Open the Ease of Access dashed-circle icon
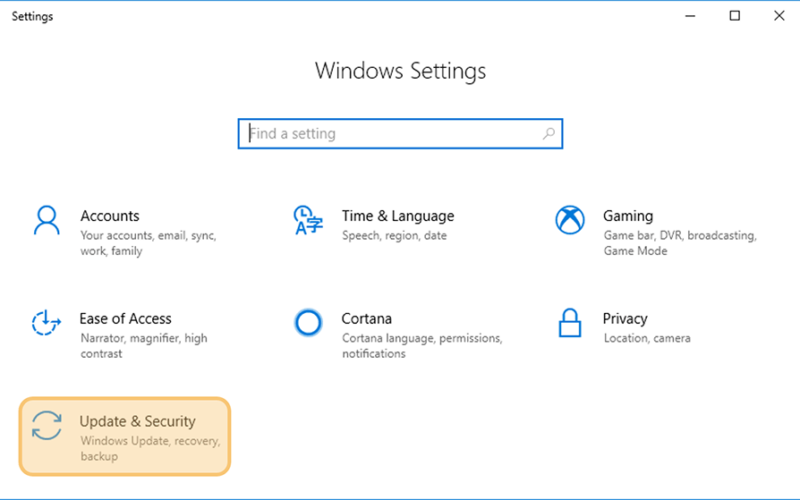Viewport: 800px width, 500px height. tap(46, 322)
